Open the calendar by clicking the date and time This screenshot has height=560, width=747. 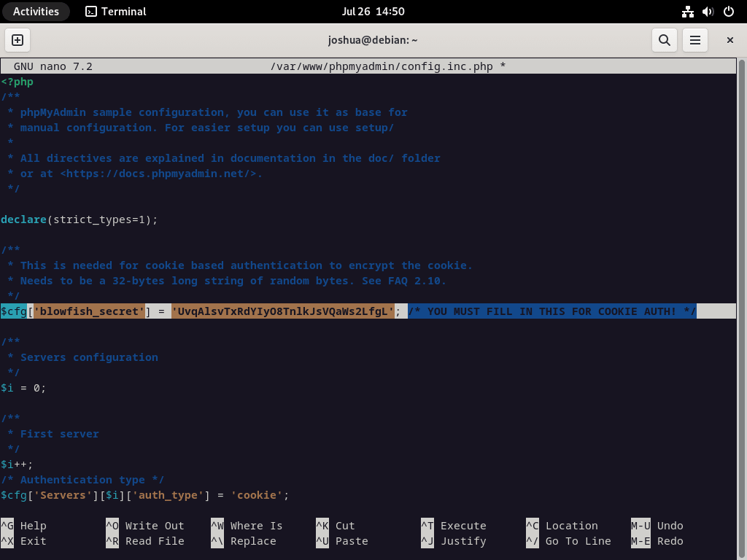point(373,11)
